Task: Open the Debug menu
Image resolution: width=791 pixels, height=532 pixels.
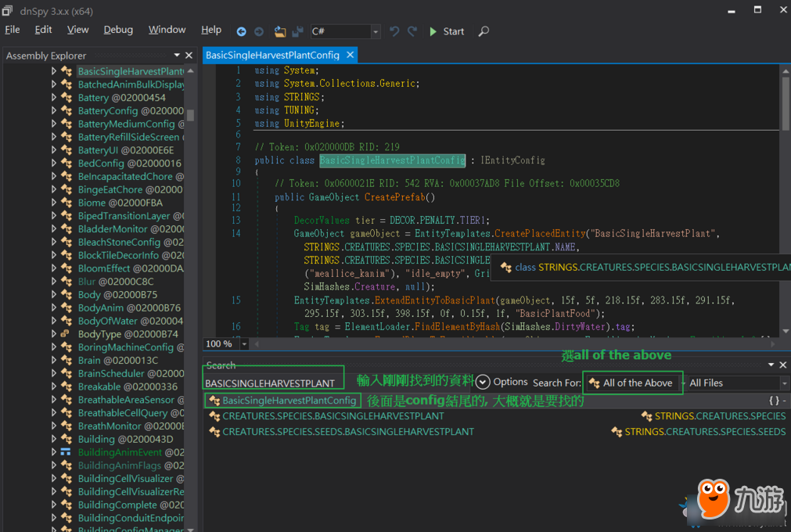Action: 118,30
